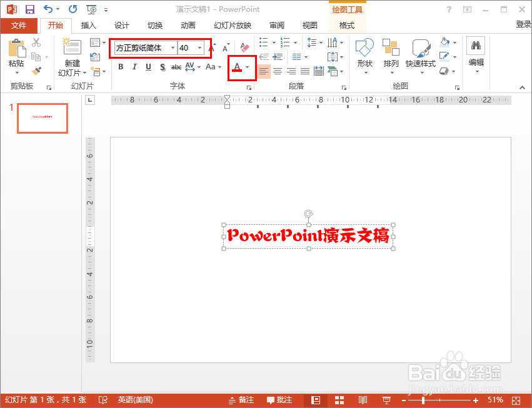Switch to 设计 Design tab

click(121, 26)
